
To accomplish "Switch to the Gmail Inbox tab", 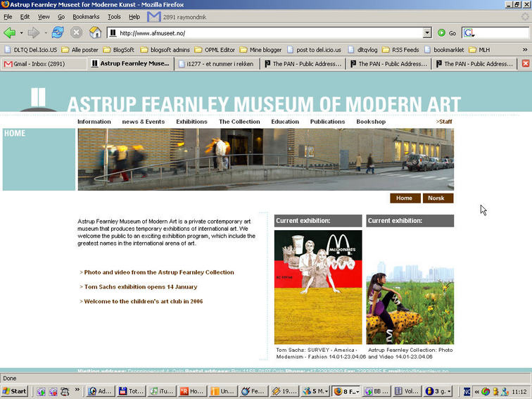I will pyautogui.click(x=44, y=64).
